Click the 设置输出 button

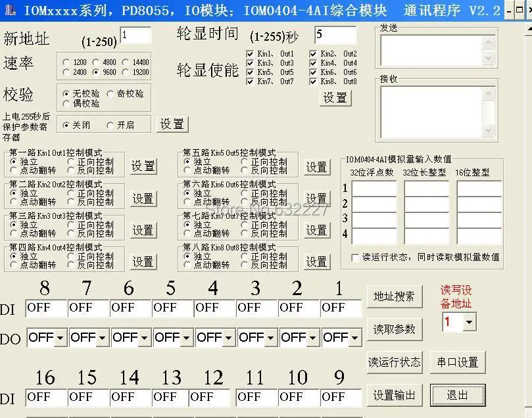coord(395,395)
